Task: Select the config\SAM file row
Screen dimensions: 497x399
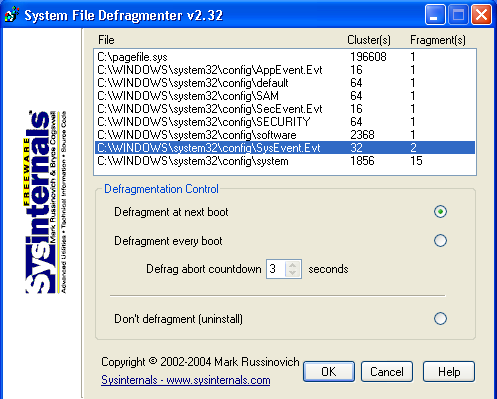Action: [285, 96]
